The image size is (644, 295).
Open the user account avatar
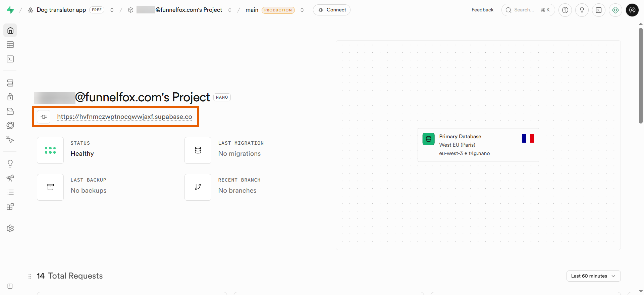(632, 10)
